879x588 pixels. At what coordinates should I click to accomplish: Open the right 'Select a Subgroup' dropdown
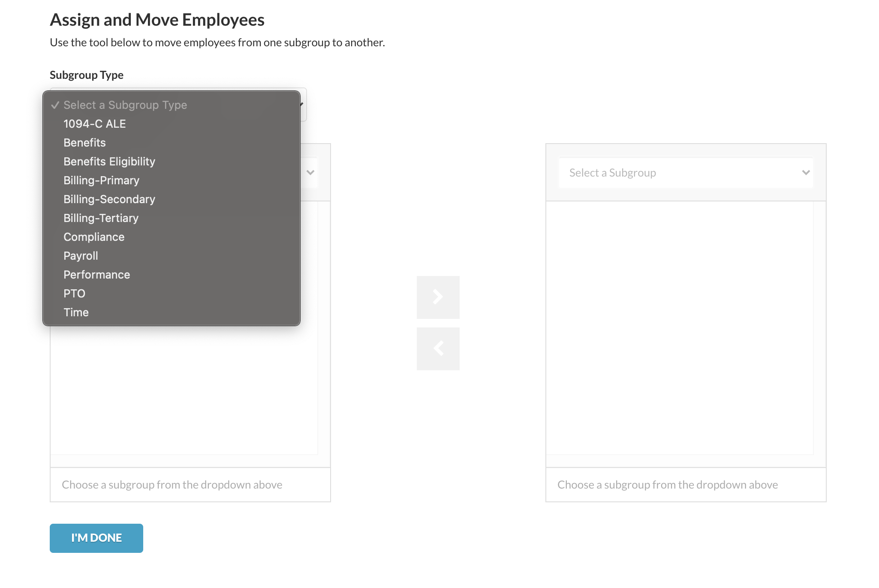point(686,173)
